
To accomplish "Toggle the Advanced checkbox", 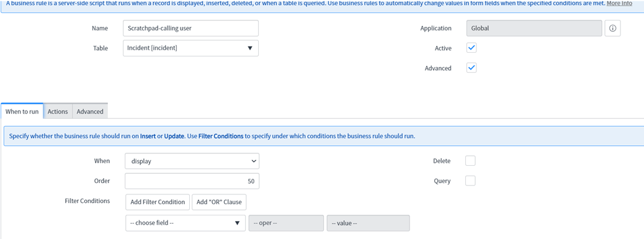I will click(472, 68).
